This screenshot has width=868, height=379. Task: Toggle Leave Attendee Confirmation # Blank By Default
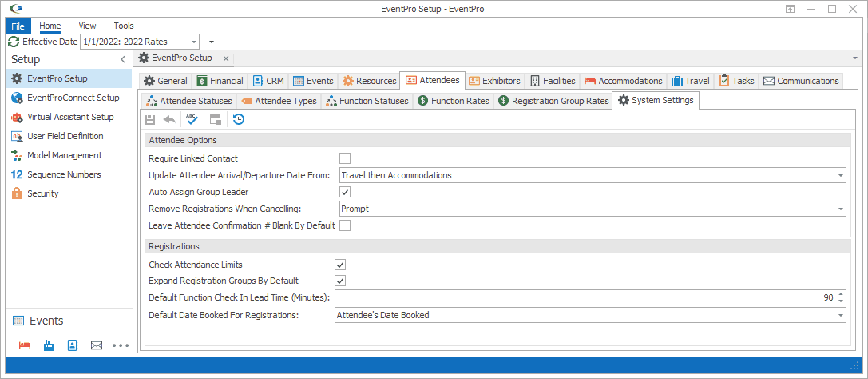tap(345, 225)
